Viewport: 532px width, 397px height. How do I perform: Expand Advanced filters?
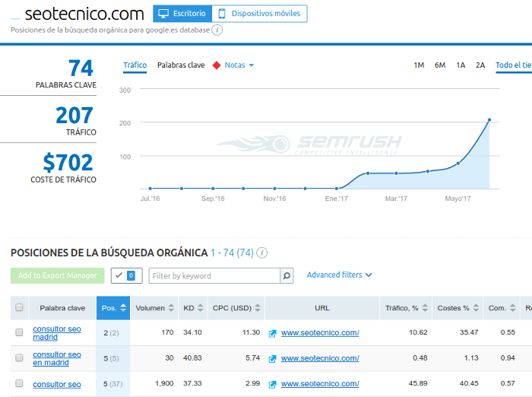point(339,275)
